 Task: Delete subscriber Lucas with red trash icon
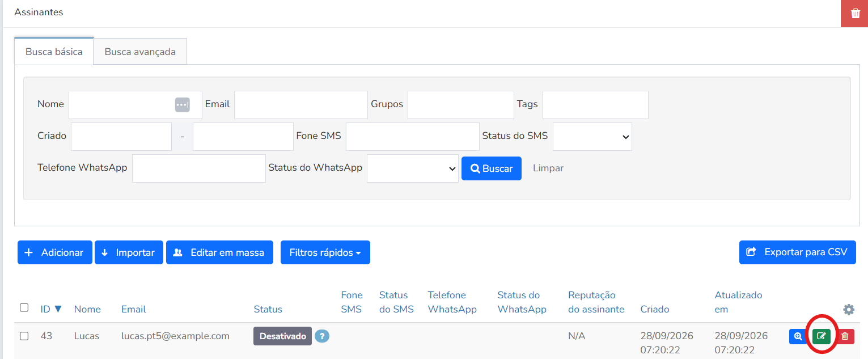845,336
